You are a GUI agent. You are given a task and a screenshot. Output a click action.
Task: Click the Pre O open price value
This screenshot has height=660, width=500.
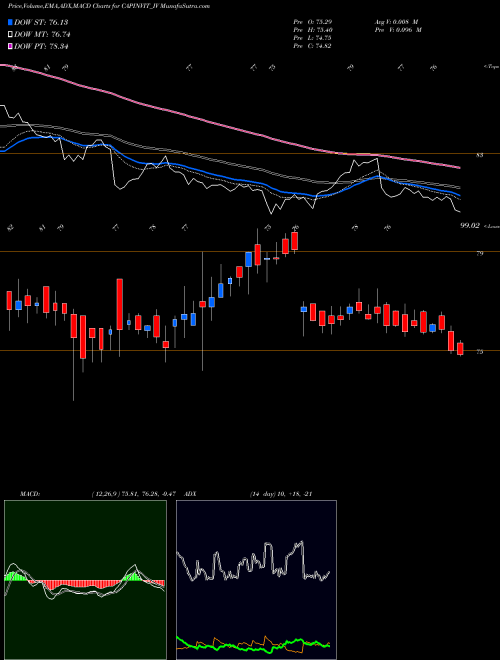tap(312, 22)
